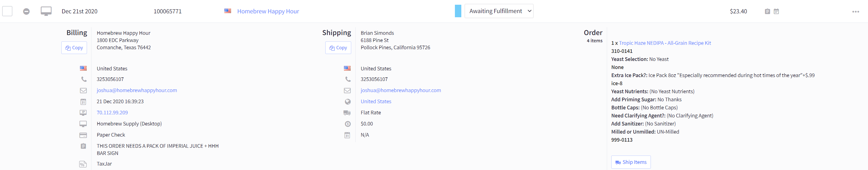Open IP address 70.112.99.209 link
Image resolution: width=868 pixels, height=170 pixels.
pyautogui.click(x=112, y=112)
